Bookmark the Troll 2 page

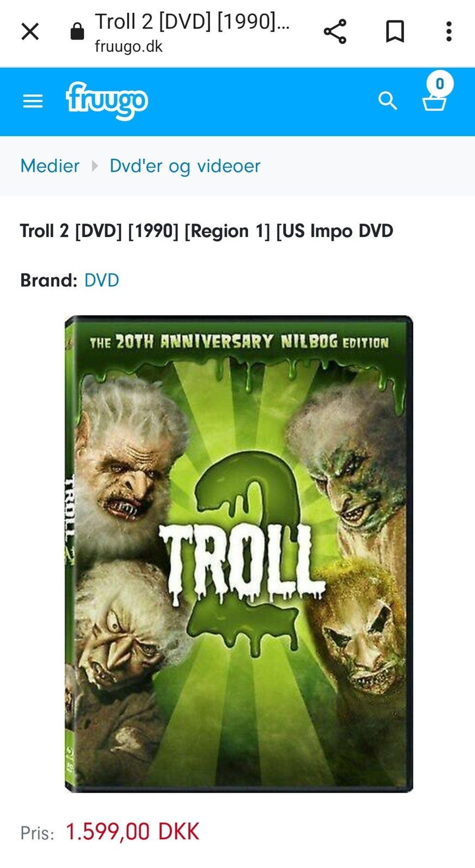(395, 31)
